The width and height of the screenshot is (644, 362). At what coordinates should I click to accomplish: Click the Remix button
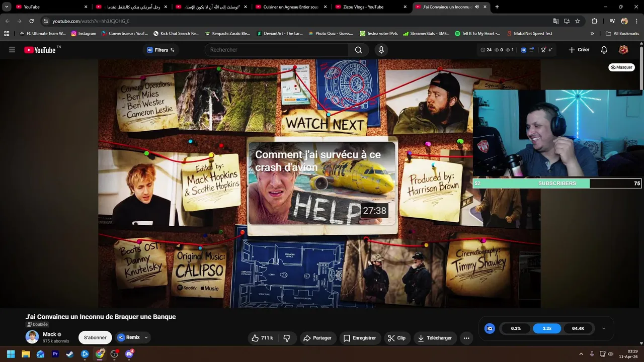click(129, 338)
